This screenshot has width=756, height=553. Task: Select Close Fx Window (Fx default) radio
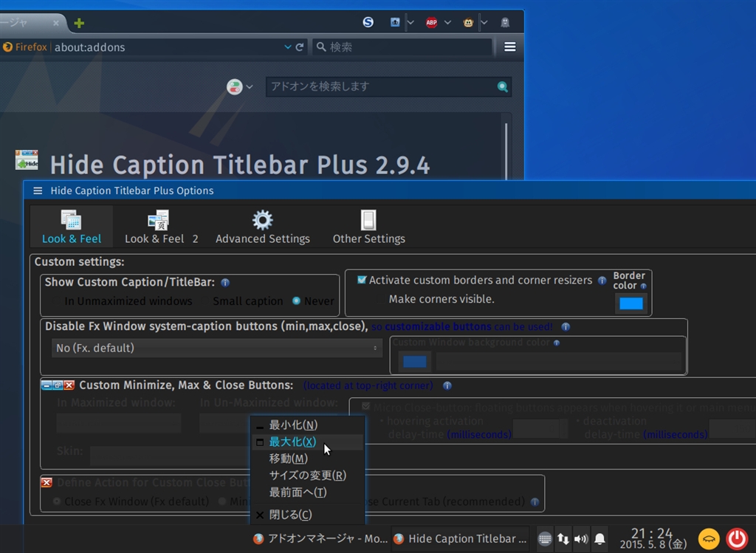coord(57,501)
